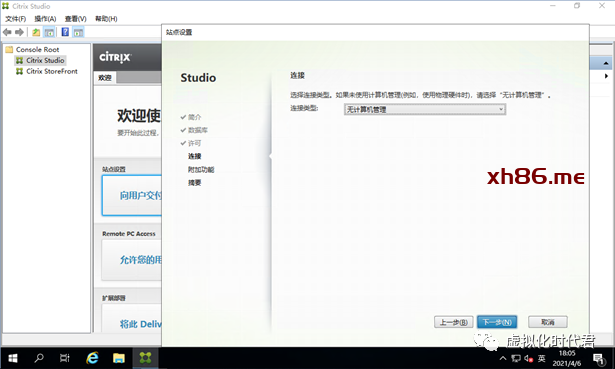Select Citrix Studio in the console tree

point(45,60)
